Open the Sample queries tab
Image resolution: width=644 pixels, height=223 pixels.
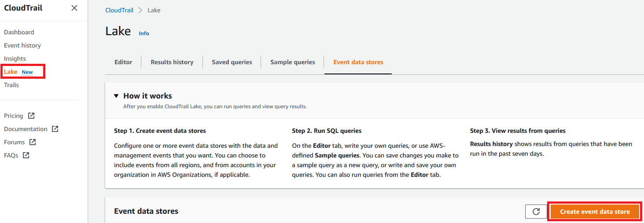(x=293, y=62)
